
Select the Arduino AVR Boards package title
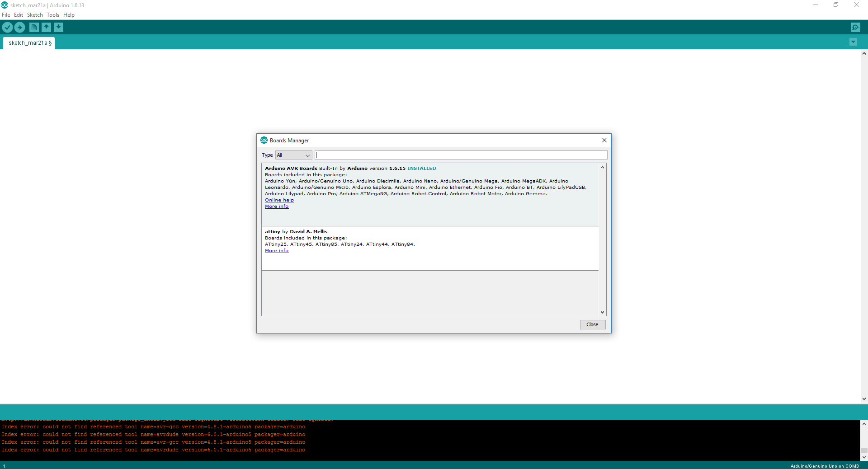(x=291, y=169)
